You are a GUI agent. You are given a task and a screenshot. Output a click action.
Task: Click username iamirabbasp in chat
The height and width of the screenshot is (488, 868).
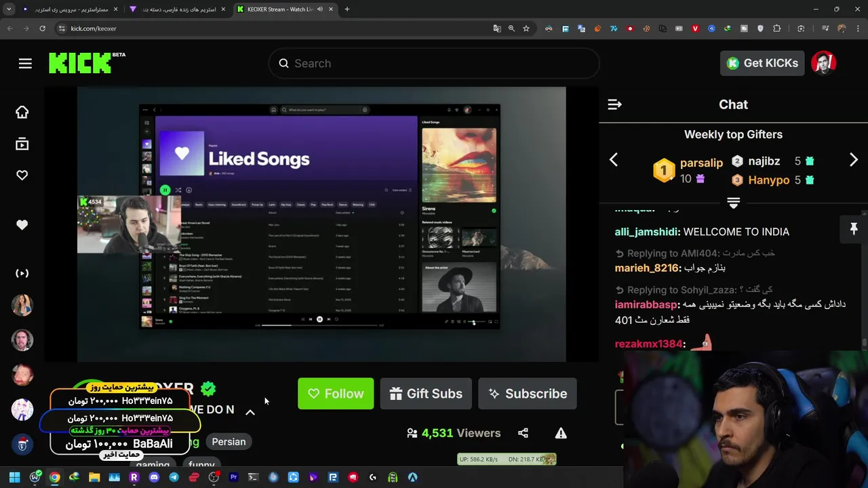point(646,305)
